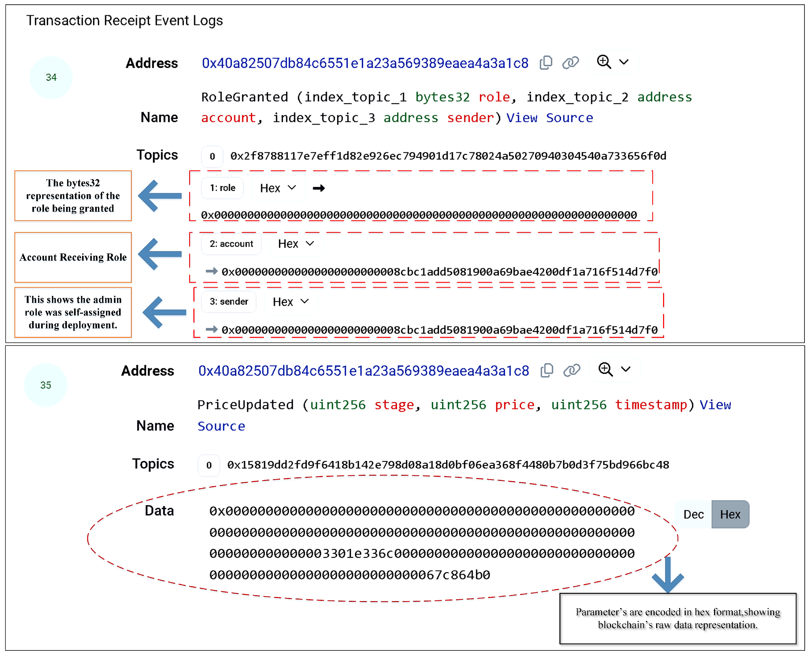
Task: Click magnifier zoom icon in log 34
Action: tap(604, 62)
